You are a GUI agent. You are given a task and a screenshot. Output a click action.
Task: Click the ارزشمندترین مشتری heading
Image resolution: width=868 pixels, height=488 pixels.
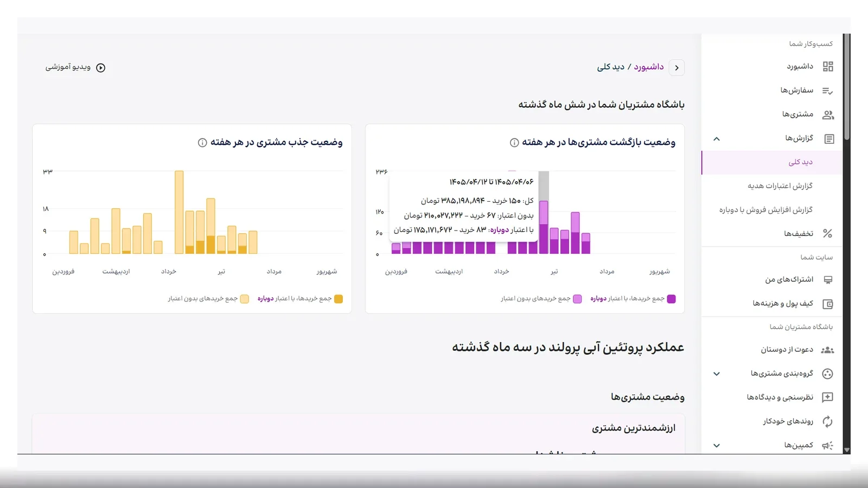tap(634, 428)
